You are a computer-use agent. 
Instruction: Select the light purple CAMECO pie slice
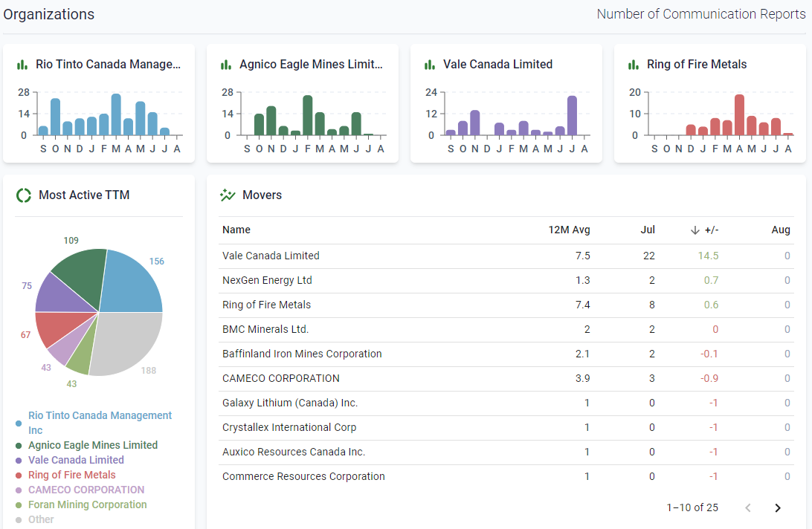point(68,351)
